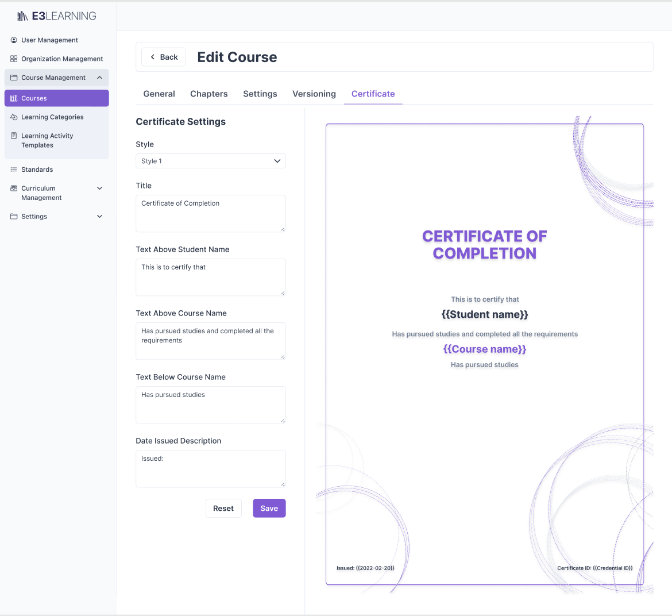
Task: Click the Save button
Action: (x=269, y=508)
